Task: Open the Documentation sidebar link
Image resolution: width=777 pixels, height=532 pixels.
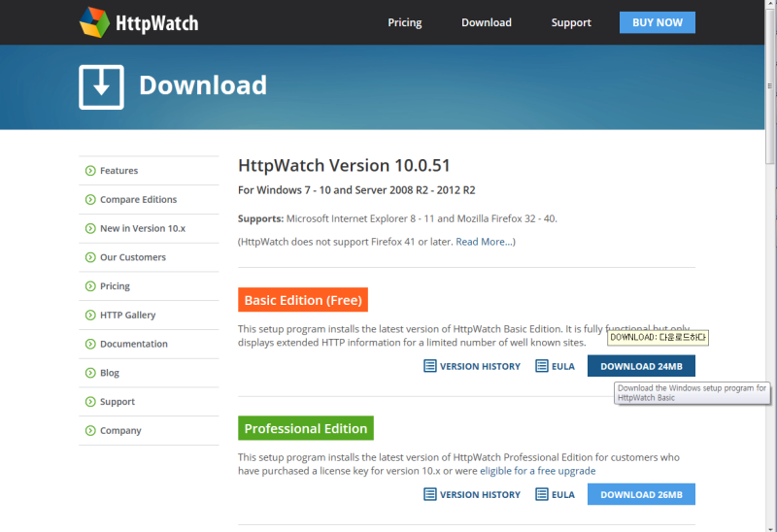Action: click(134, 344)
